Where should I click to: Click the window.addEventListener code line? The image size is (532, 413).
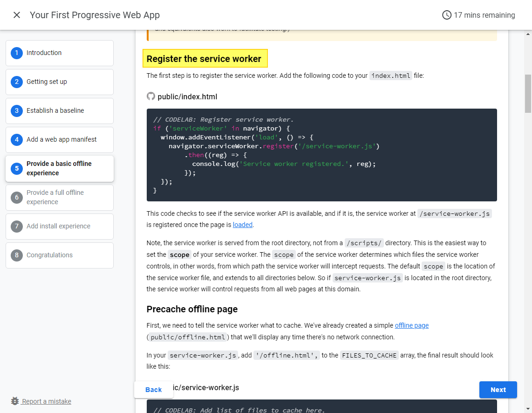click(237, 138)
